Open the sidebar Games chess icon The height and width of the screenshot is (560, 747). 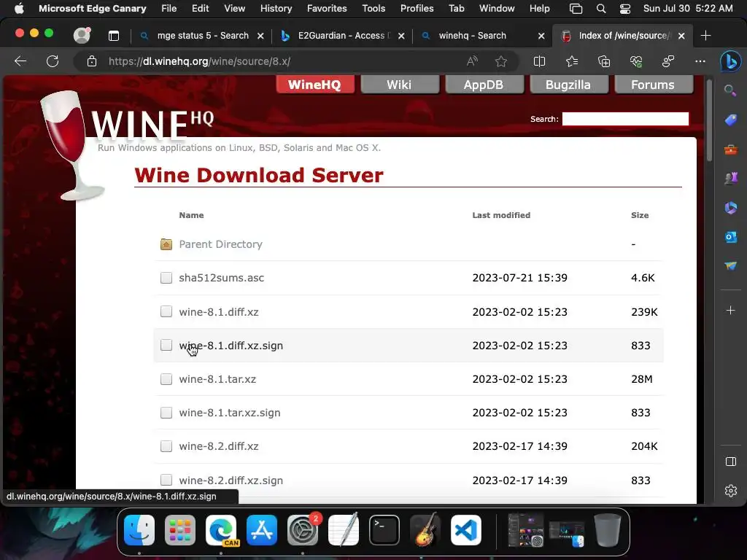pyautogui.click(x=730, y=179)
